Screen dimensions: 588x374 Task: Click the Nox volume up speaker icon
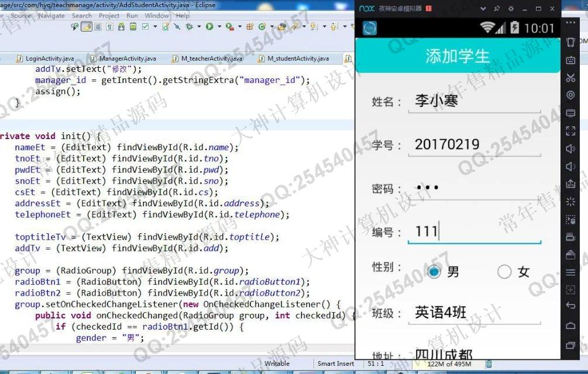click(570, 148)
